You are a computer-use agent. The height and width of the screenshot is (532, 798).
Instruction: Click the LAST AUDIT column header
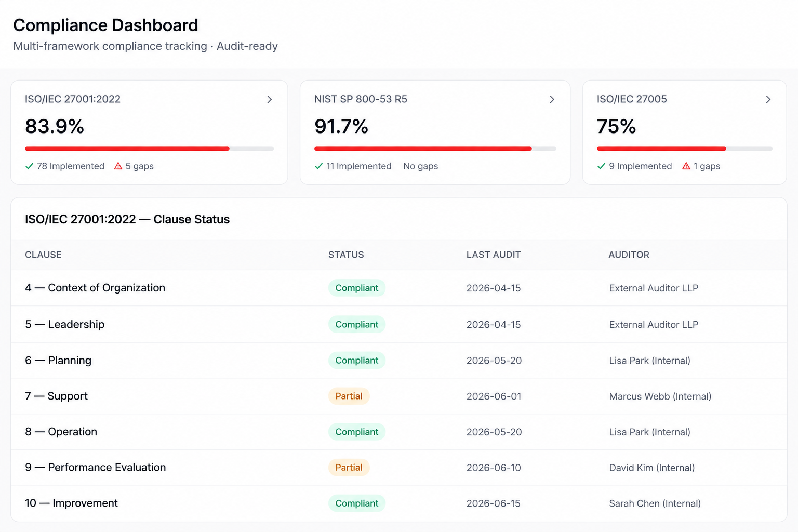[x=494, y=255]
